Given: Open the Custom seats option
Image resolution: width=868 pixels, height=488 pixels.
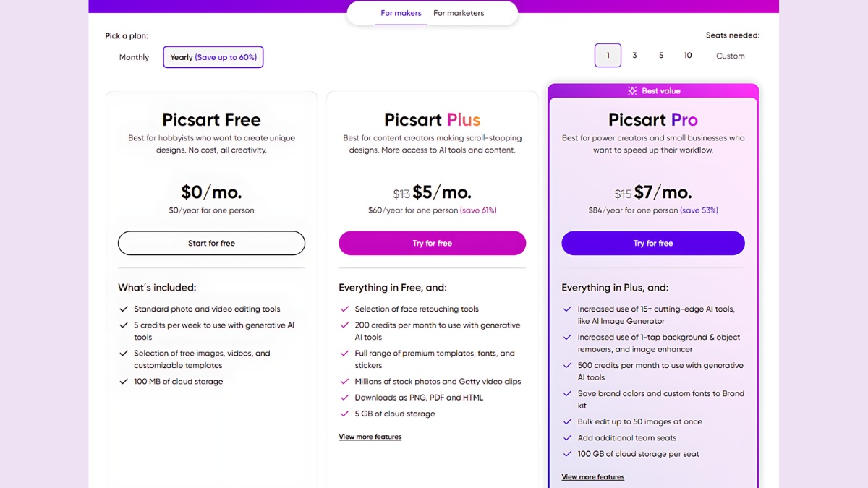Looking at the screenshot, I should click(x=731, y=56).
